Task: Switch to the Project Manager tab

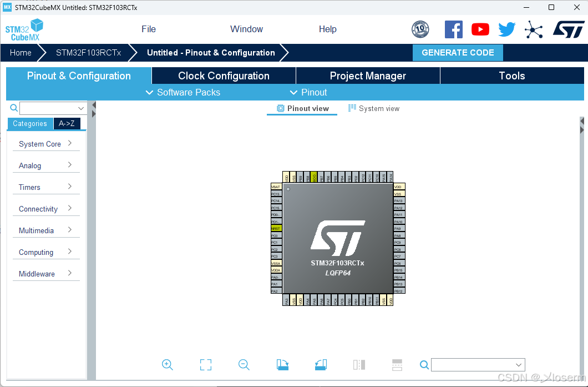Action: click(368, 76)
